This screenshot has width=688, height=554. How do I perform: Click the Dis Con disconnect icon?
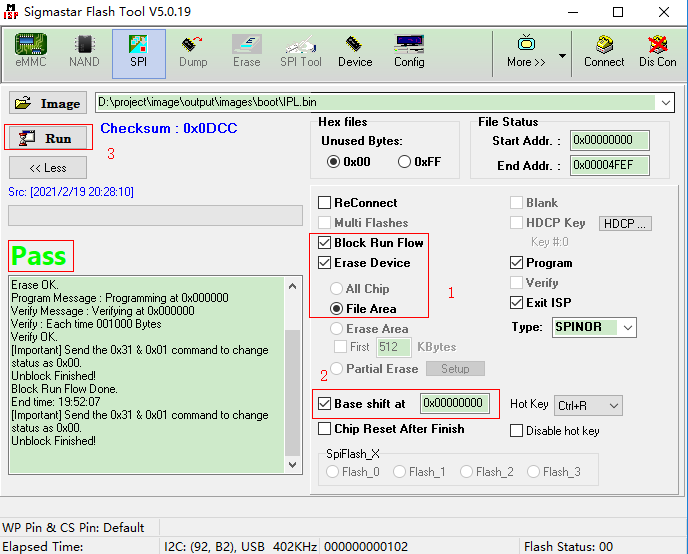(x=657, y=51)
